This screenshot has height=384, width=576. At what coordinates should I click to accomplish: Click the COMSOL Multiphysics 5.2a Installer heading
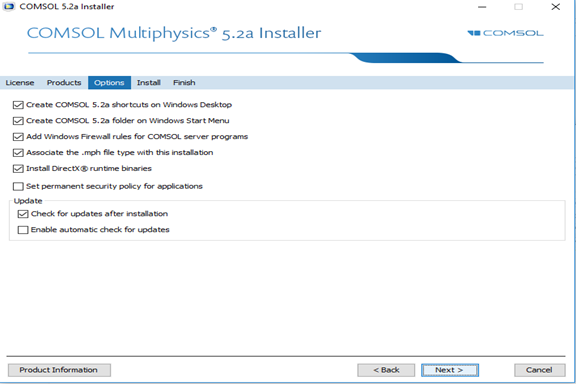[x=174, y=33]
